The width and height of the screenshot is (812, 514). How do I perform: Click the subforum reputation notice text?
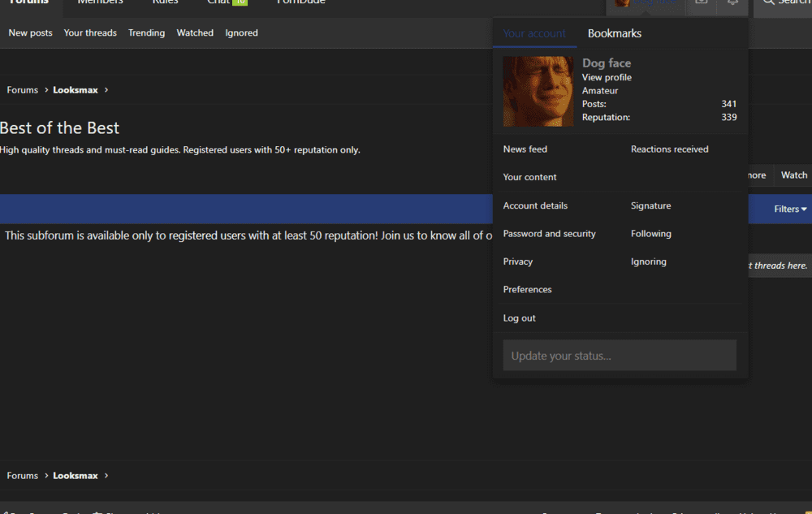[x=248, y=235]
